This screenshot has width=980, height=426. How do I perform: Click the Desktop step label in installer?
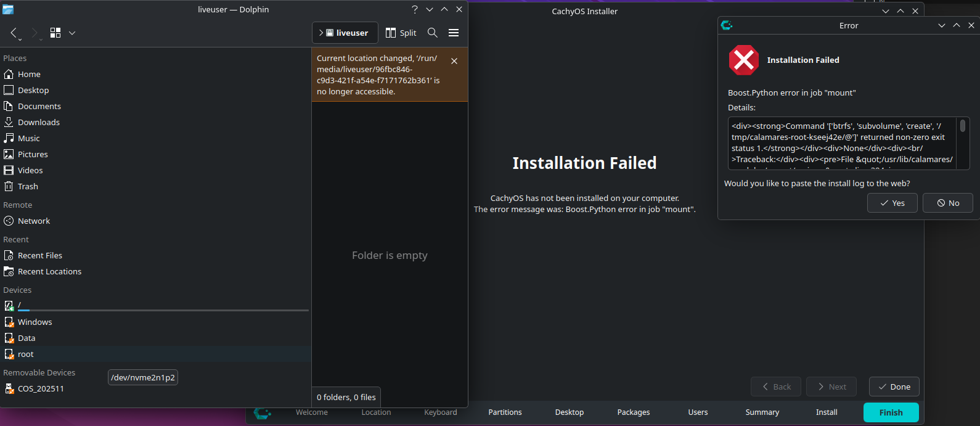coord(570,412)
